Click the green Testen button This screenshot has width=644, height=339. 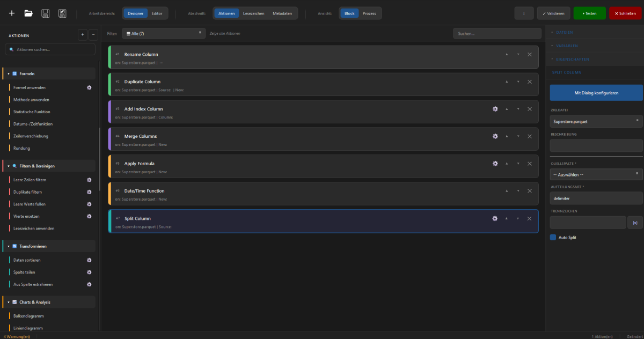pos(589,13)
